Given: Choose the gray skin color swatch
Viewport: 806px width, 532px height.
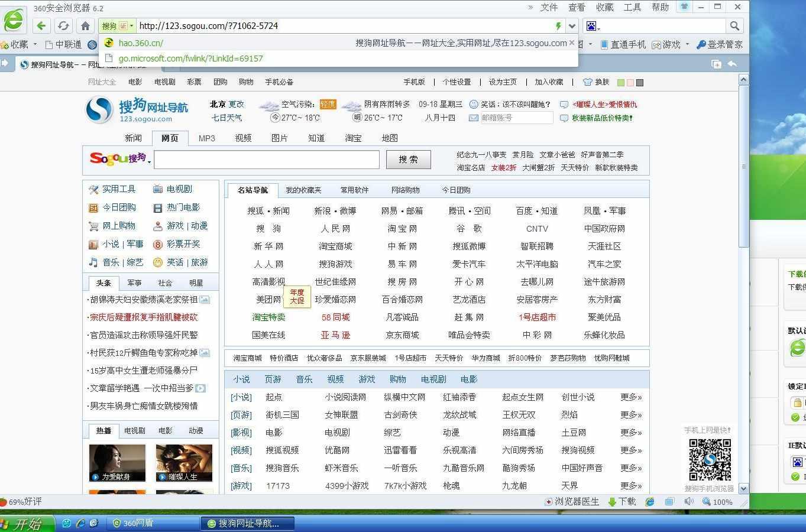Looking at the screenshot, I should click(639, 83).
